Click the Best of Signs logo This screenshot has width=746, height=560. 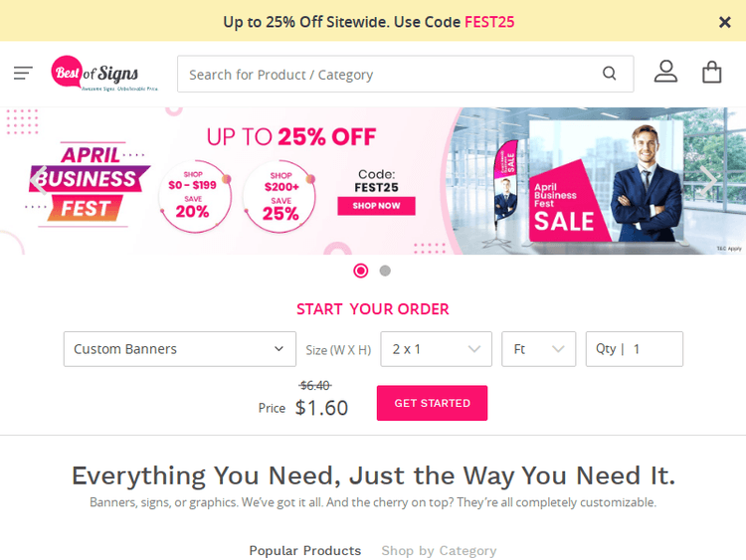[x=97, y=74]
